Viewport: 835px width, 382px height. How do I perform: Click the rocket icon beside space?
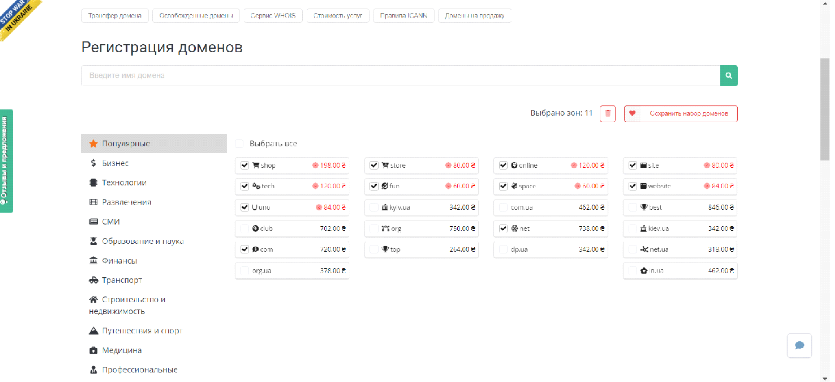pos(514,186)
